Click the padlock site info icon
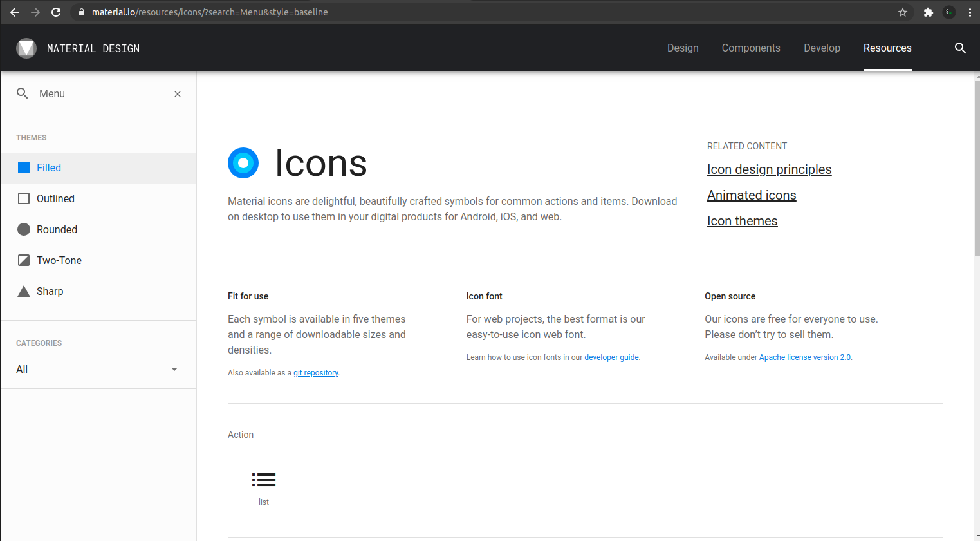 [x=82, y=12]
